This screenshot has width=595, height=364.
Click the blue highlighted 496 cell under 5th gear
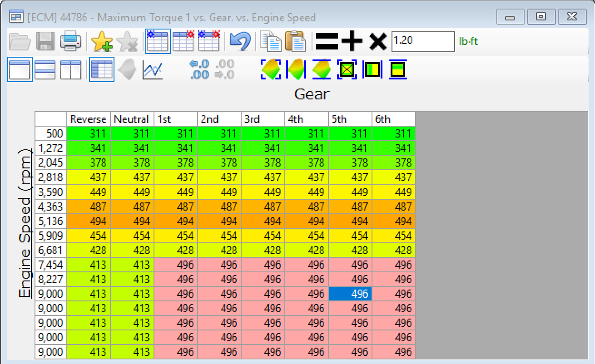point(350,294)
